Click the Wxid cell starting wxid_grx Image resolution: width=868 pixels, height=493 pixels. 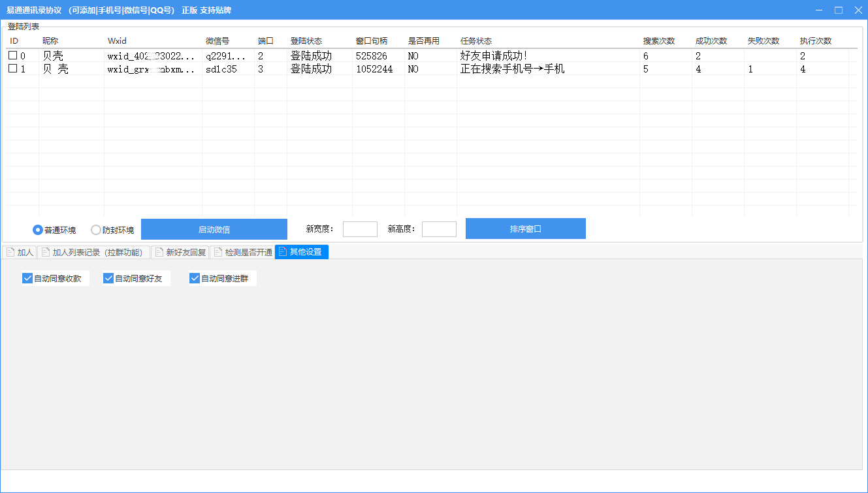coord(152,69)
